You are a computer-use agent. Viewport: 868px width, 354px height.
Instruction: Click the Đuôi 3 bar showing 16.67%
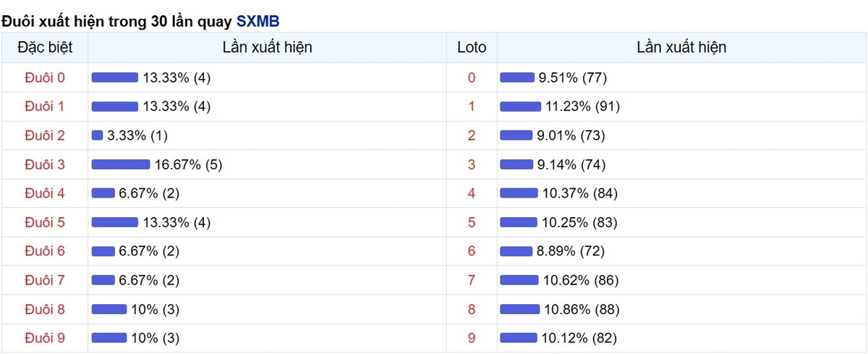(121, 164)
